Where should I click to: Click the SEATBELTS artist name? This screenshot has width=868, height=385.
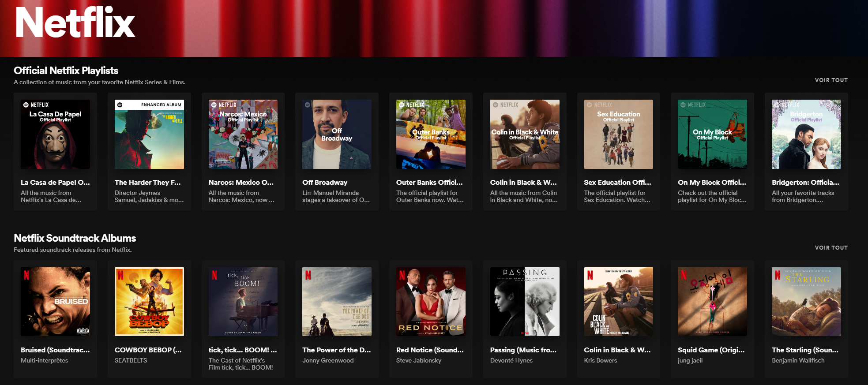tap(131, 361)
